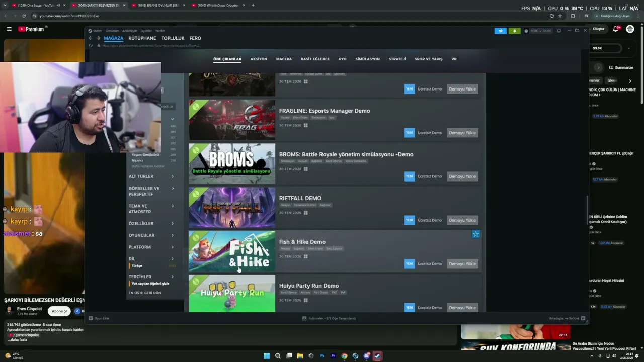
Task: Install the Huiyu Party Run demo
Action: [462, 307]
